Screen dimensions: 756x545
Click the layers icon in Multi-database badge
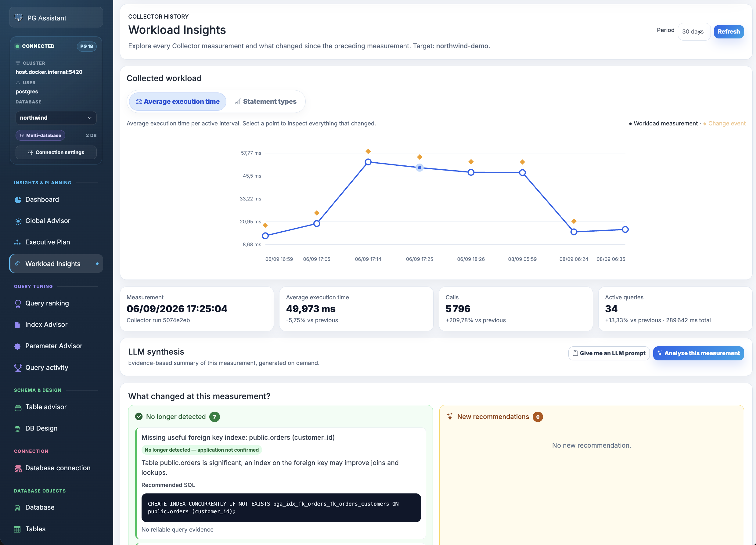tap(22, 135)
